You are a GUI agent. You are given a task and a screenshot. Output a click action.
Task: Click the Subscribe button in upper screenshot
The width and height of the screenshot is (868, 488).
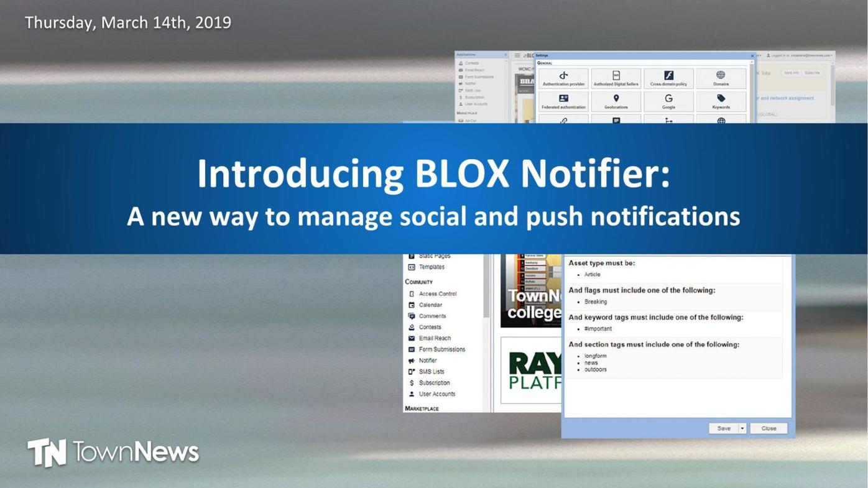[812, 73]
